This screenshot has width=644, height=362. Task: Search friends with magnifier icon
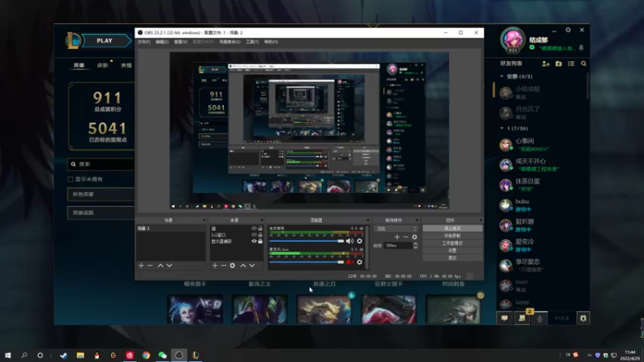584,64
